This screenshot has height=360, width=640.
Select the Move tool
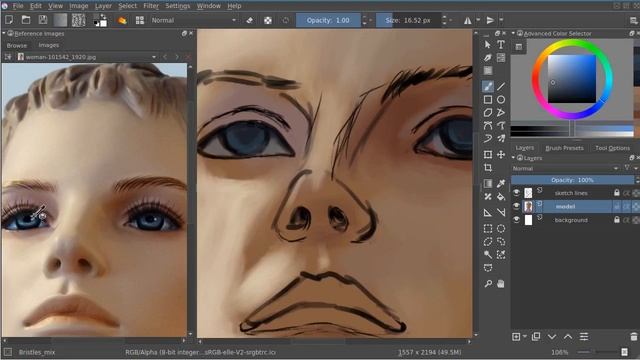click(501, 154)
